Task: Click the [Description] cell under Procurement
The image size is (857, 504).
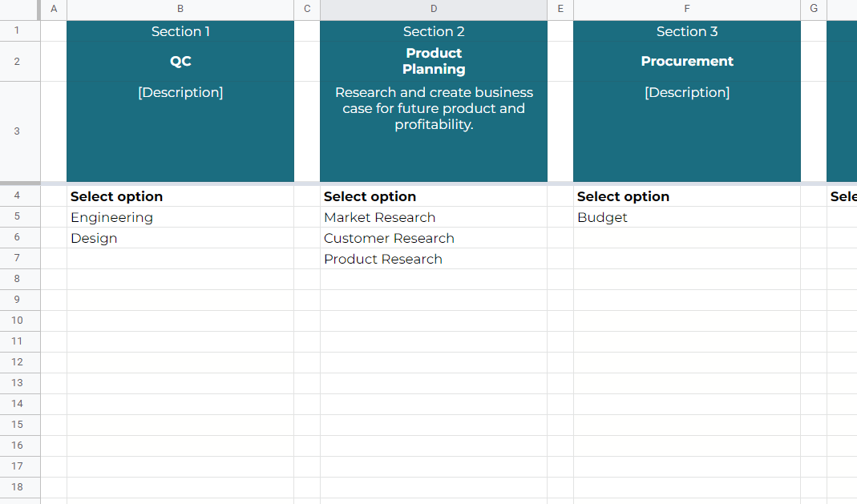Action: 687,131
